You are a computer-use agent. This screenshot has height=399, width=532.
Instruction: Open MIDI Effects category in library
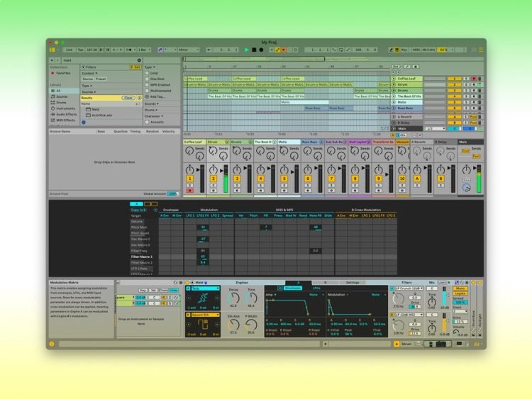coord(67,120)
